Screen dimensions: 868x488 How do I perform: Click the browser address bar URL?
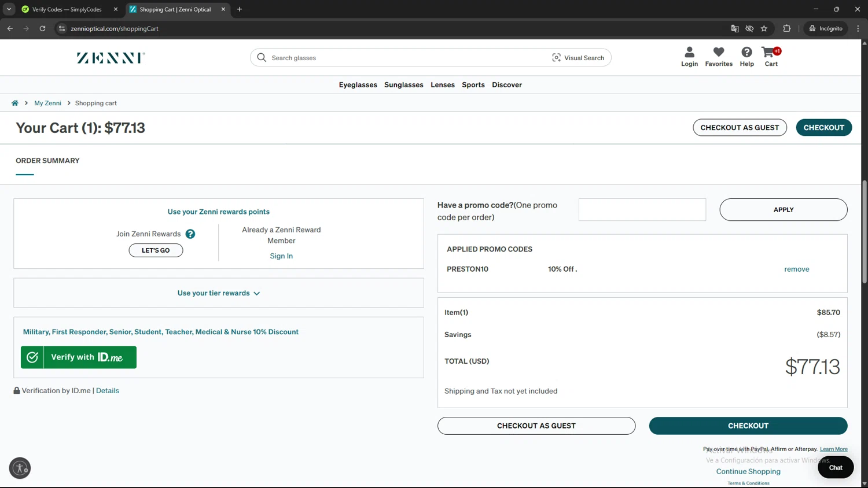pos(115,28)
